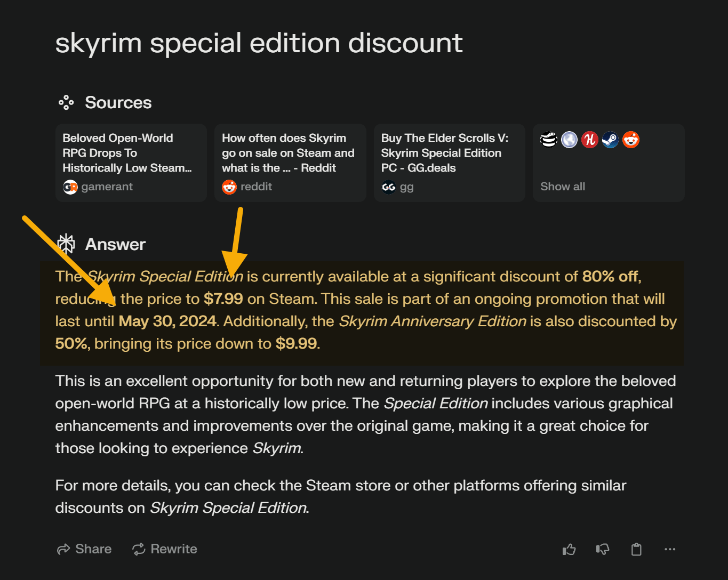Click the Steam icon in the Show all card
728x580 pixels.
610,139
